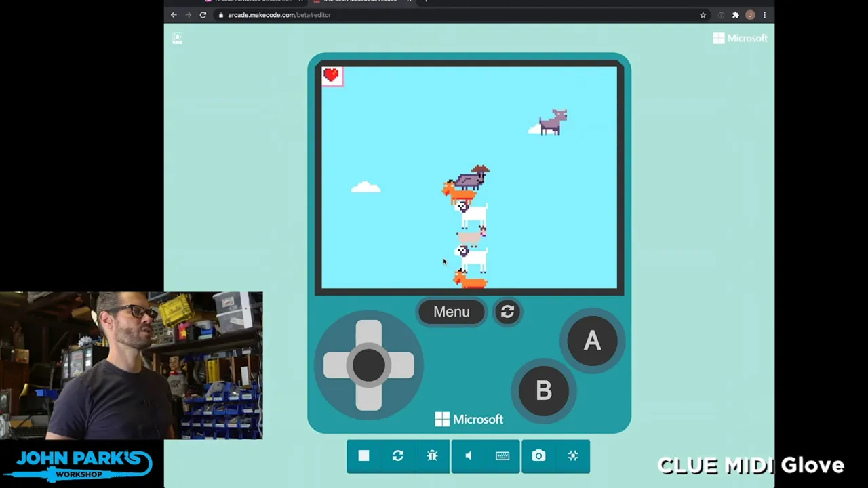Viewport: 868px width, 488px height.
Task: Restart the simulator from the bottom toolbar
Action: [x=398, y=456]
